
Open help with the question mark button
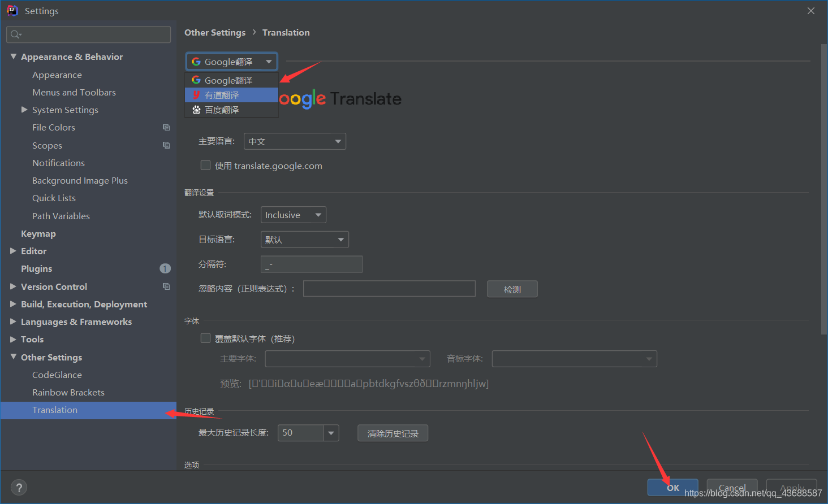click(x=19, y=488)
